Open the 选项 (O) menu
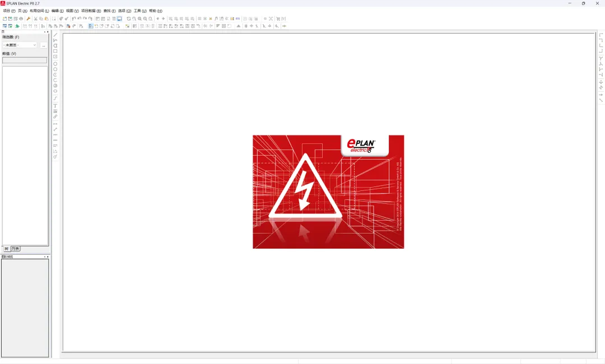 [124, 11]
